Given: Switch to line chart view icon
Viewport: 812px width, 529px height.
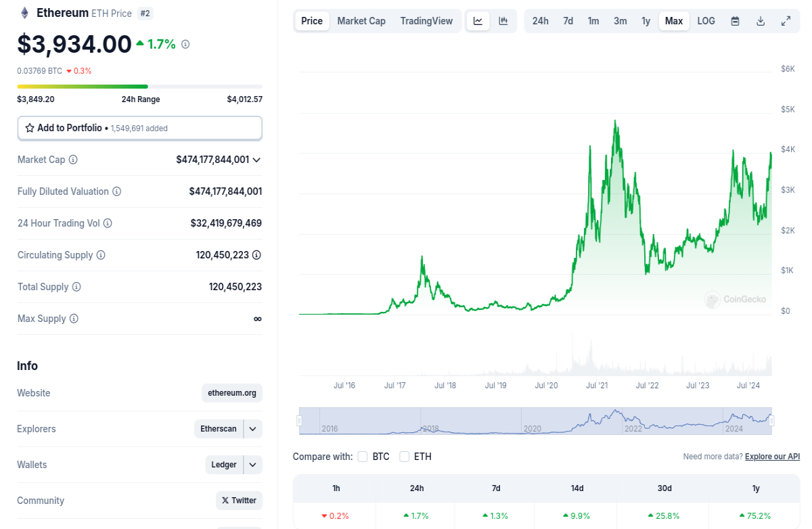Looking at the screenshot, I should 478,21.
